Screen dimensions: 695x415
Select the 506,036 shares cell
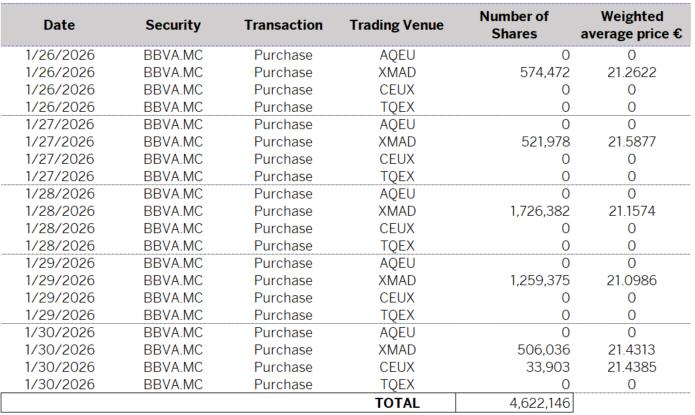[x=545, y=350]
